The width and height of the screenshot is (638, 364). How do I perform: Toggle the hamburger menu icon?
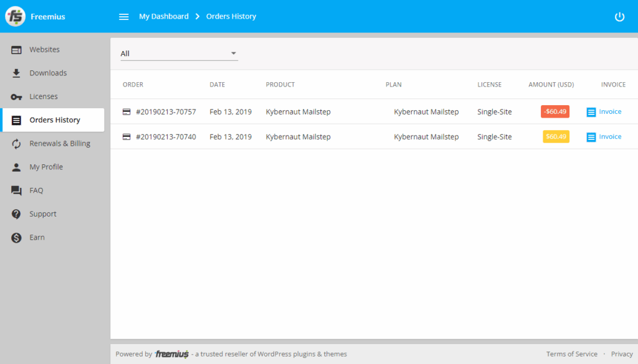pyautogui.click(x=124, y=17)
